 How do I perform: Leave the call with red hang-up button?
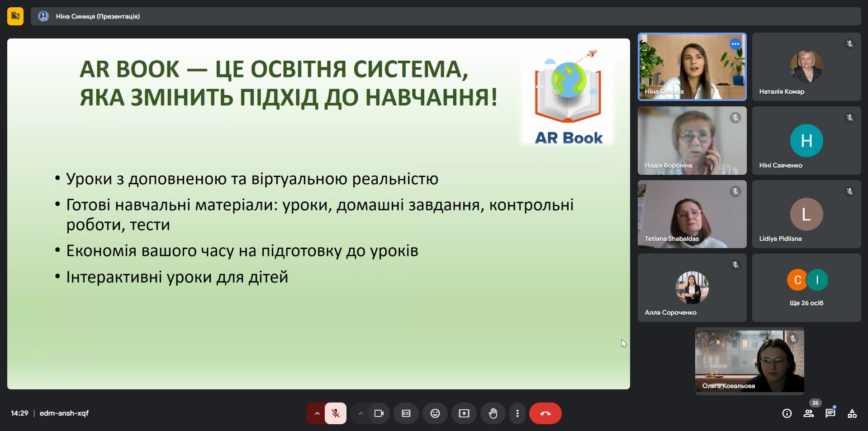(545, 413)
